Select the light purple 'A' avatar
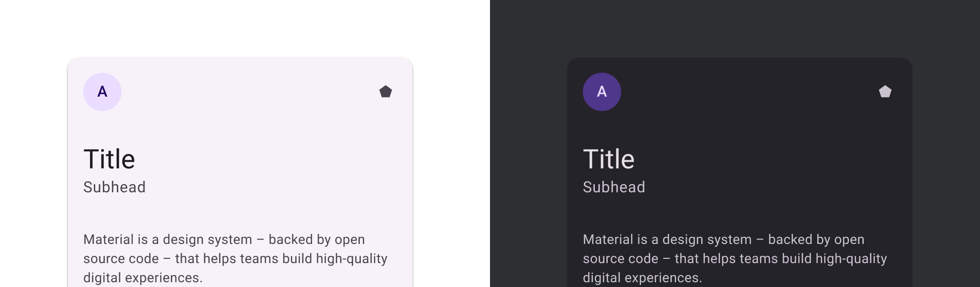Viewport: 980px width, 287px height. 102,92
